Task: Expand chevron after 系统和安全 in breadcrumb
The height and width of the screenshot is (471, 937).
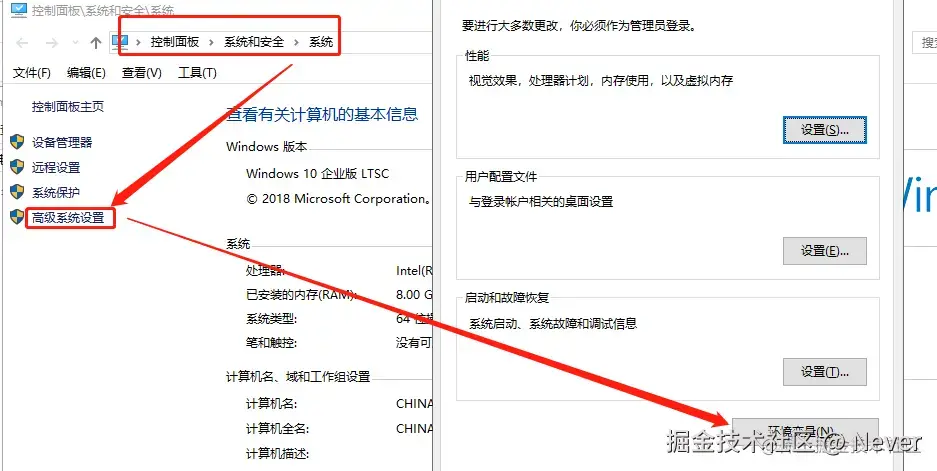Action: tap(296, 42)
